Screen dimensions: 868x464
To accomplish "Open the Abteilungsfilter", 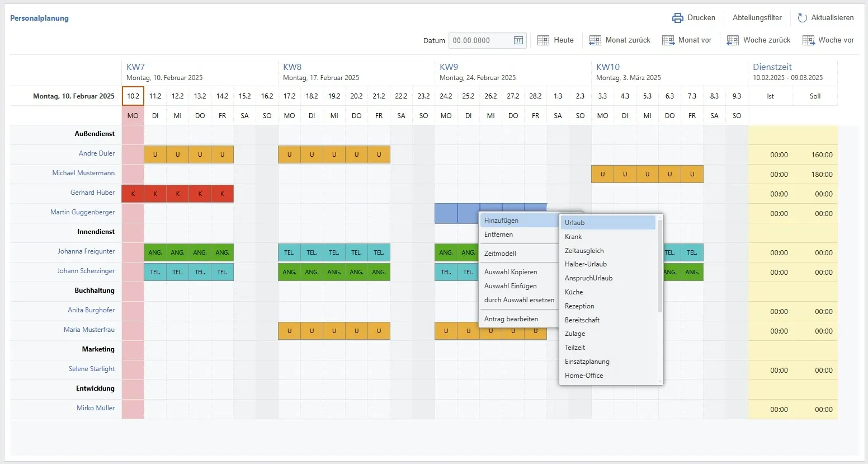I will click(x=757, y=18).
